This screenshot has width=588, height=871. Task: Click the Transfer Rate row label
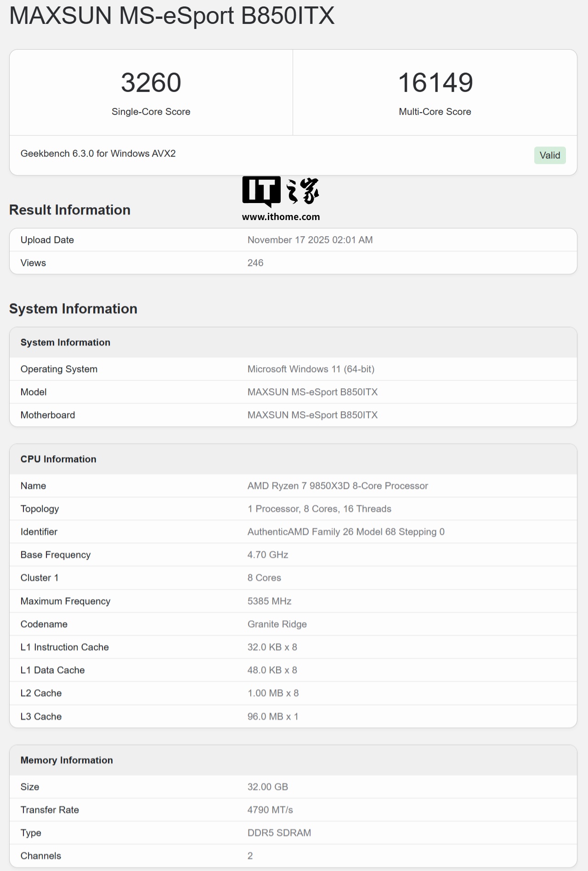tap(50, 809)
